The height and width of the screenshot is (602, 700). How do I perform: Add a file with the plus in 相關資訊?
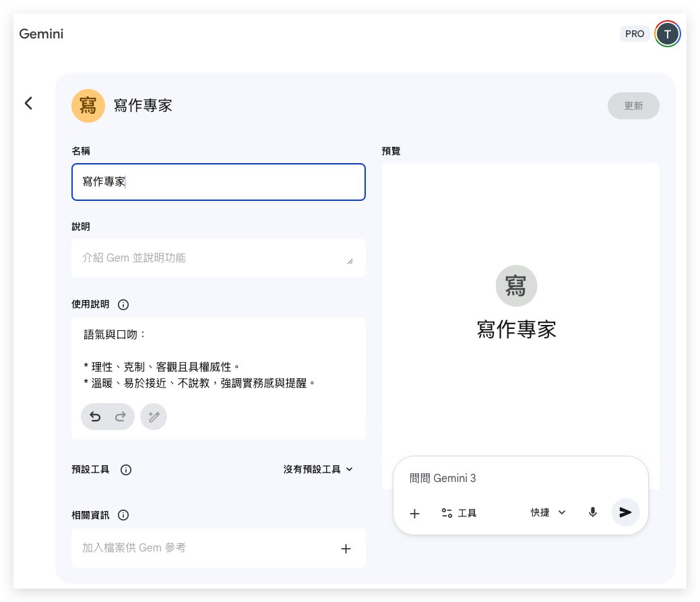[346, 549]
